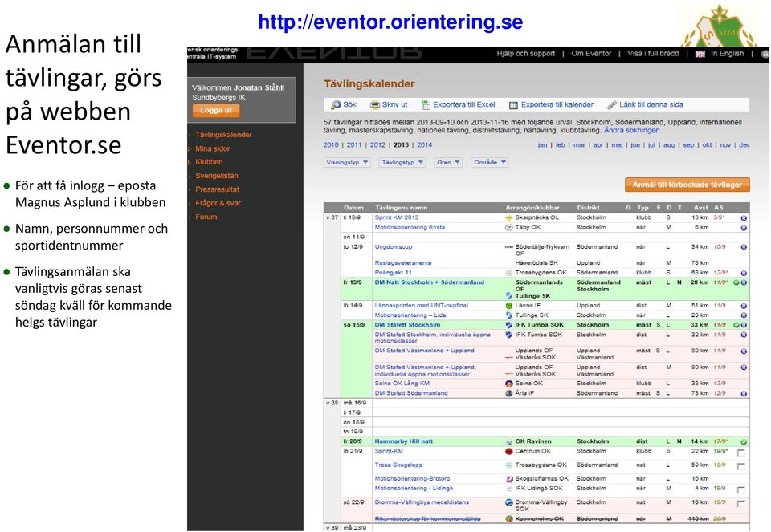
Task: Click the Solna OK club logo
Action: (x=509, y=384)
